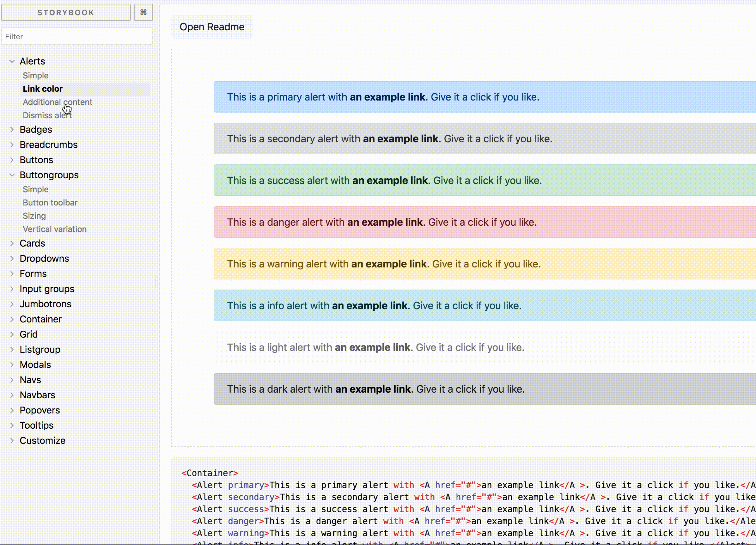Image resolution: width=756 pixels, height=545 pixels.
Task: Select the Dismiss alert story
Action: pos(47,115)
